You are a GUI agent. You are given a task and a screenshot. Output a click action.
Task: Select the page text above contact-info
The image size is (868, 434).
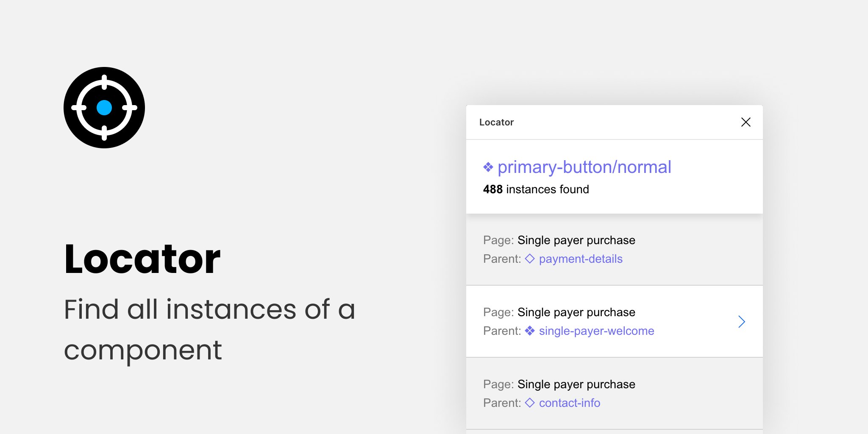[576, 384]
